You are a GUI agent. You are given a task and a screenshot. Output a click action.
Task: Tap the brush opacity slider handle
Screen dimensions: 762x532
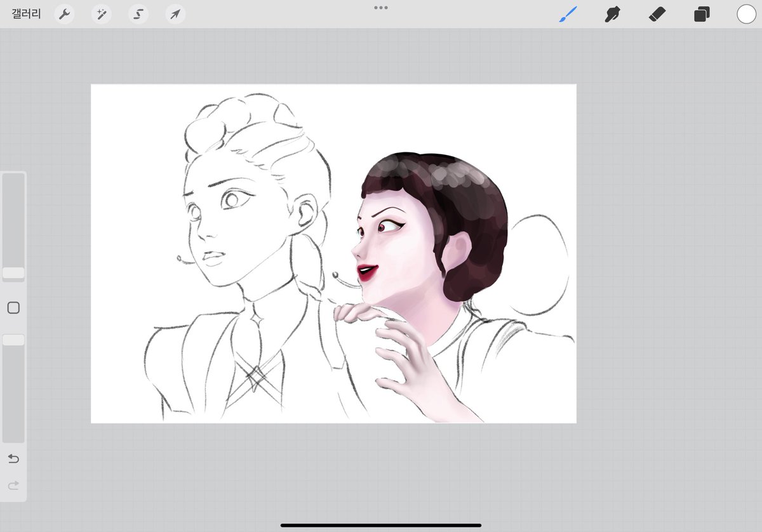[13, 340]
